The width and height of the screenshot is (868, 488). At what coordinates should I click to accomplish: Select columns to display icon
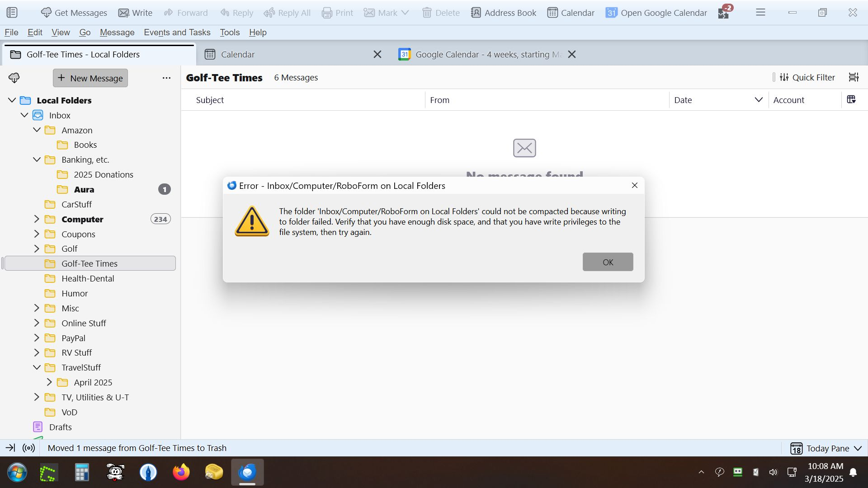click(x=851, y=99)
